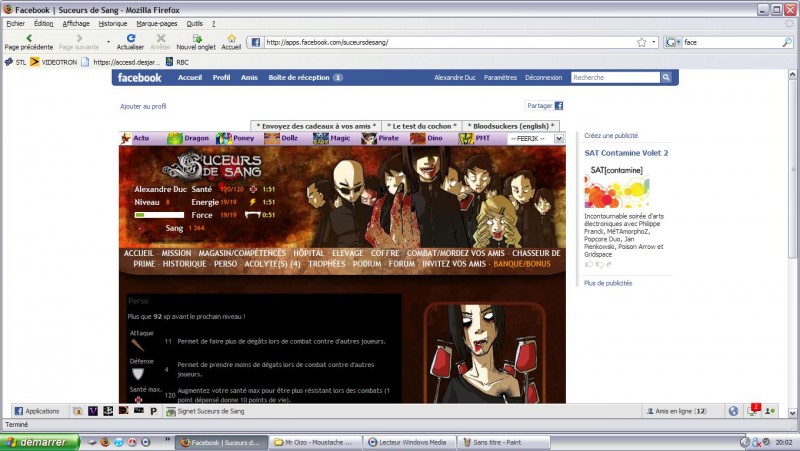The width and height of the screenshot is (800, 451).
Task: Click Déconnexion link
Action: 543,78
